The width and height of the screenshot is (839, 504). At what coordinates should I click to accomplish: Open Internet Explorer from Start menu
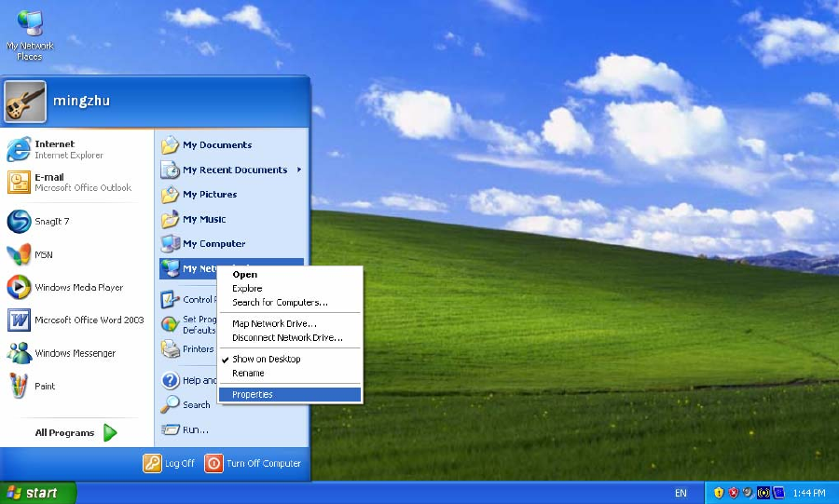(x=67, y=149)
